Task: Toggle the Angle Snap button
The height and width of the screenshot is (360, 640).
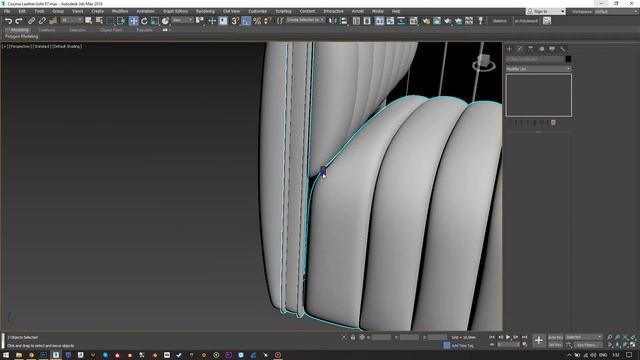Action: 246,21
